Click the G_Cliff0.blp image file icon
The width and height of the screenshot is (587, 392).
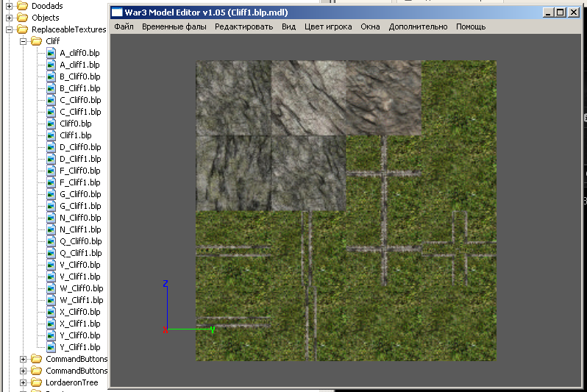(x=51, y=194)
